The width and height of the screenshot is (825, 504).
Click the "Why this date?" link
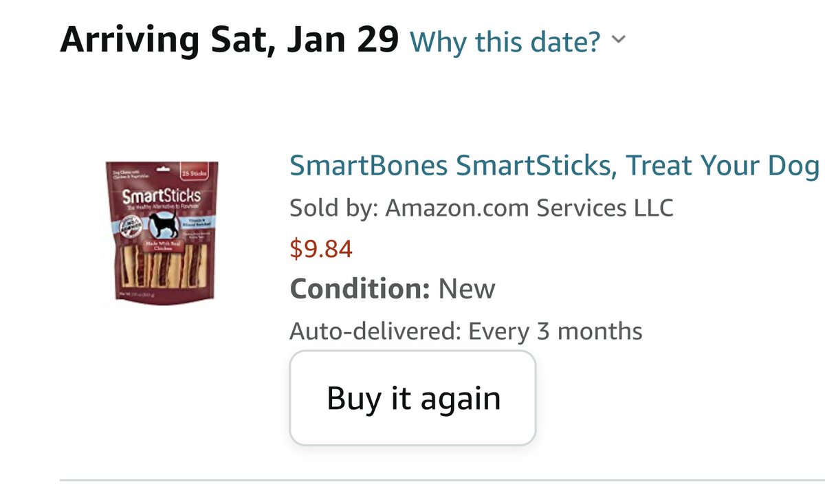(505, 42)
